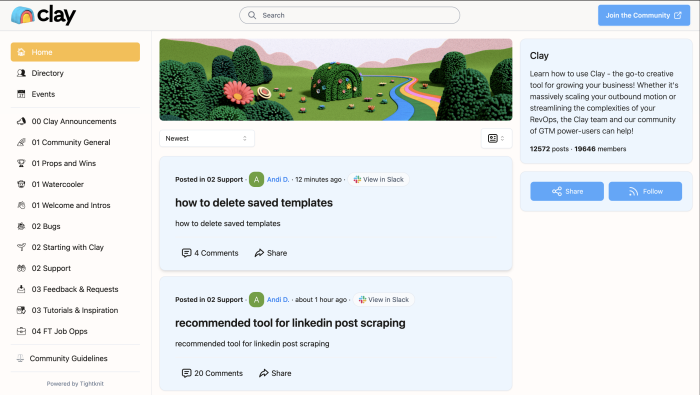
Task: Click the 01 Community General icon
Action: (21, 142)
